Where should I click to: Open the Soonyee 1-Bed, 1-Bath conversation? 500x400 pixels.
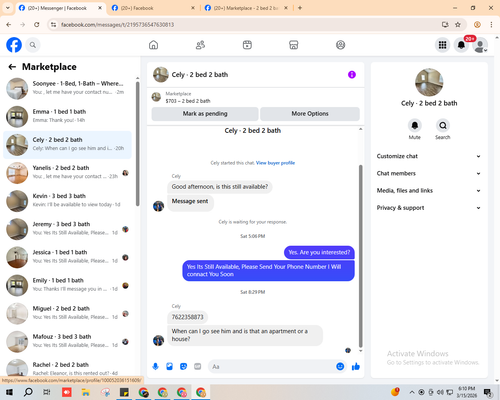coord(67,89)
